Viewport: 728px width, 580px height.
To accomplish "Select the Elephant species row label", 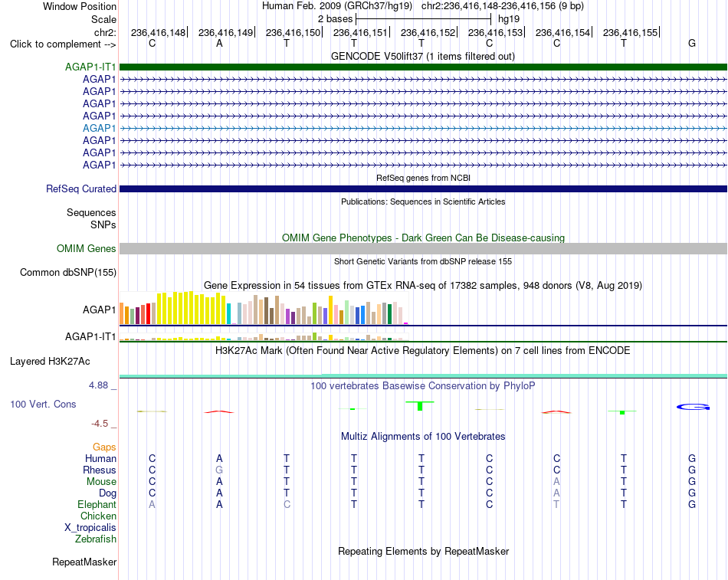I will 97,505.
